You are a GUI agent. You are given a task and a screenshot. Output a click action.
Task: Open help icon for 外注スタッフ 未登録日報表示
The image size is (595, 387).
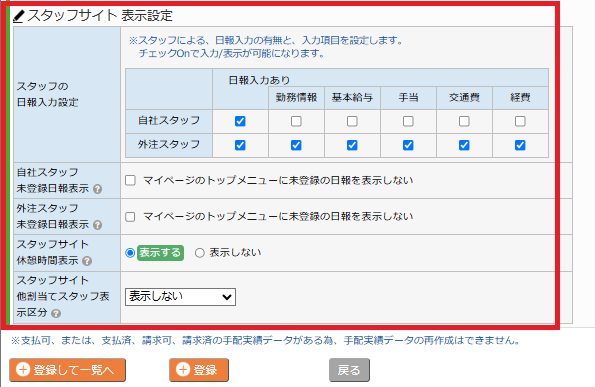98,225
